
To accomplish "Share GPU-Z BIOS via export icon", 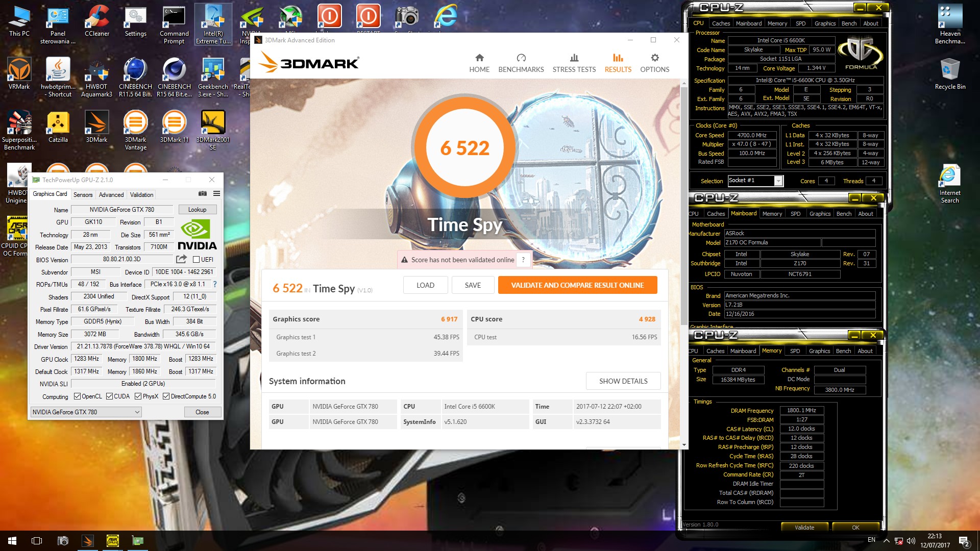I will coord(181,259).
